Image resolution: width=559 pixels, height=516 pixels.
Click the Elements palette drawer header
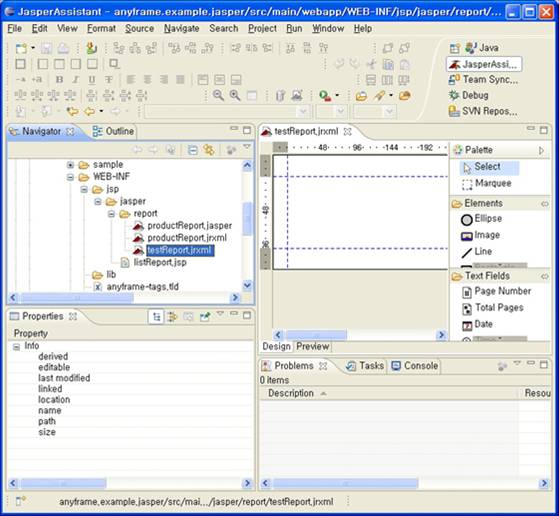(x=500, y=204)
